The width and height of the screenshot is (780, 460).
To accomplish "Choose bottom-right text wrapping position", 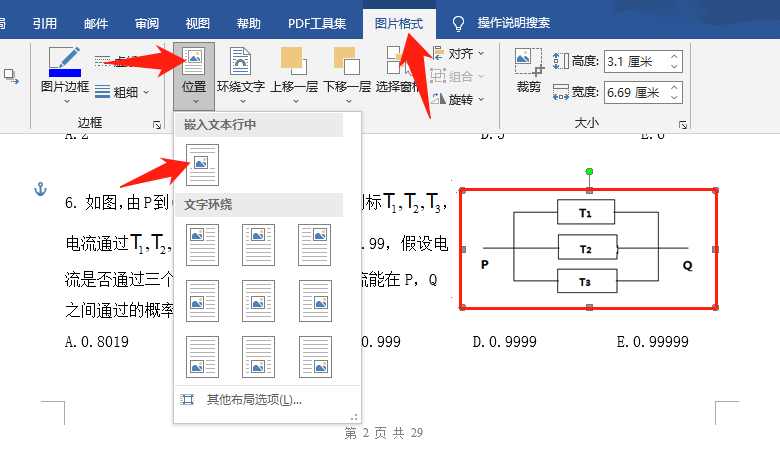I will (x=315, y=356).
